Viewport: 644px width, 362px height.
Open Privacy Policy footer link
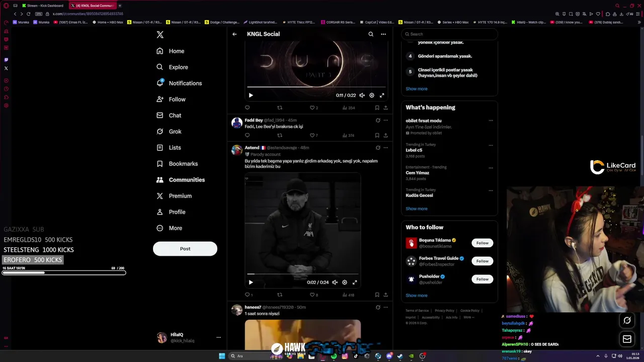click(444, 311)
